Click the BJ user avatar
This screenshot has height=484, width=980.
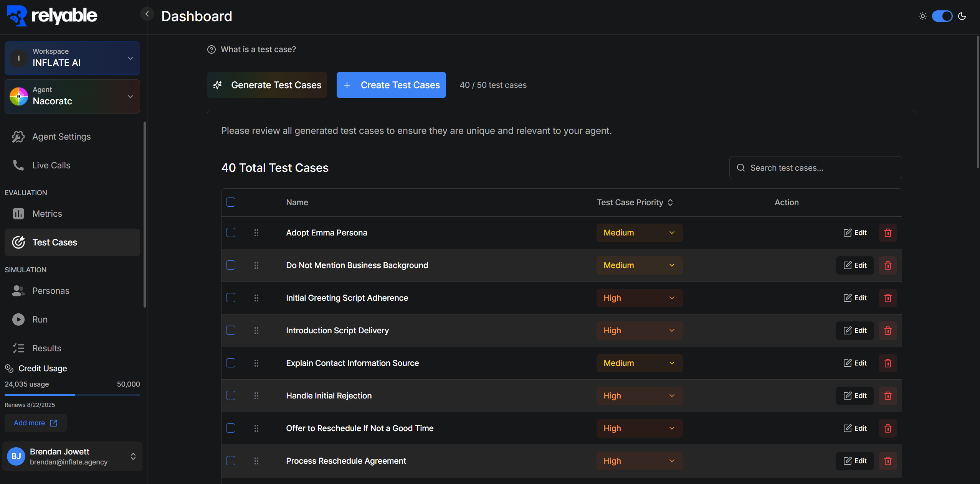click(x=16, y=456)
